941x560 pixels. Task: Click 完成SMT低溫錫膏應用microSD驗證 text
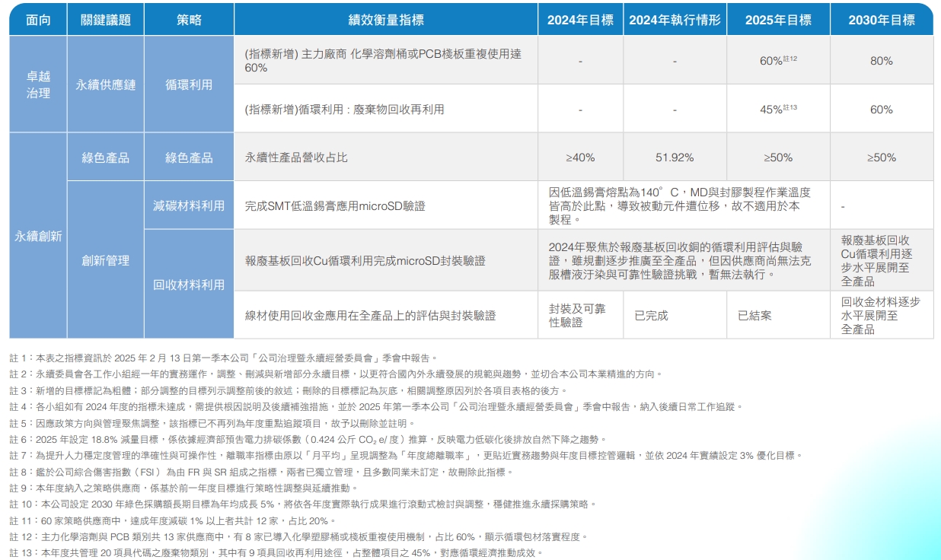click(335, 205)
